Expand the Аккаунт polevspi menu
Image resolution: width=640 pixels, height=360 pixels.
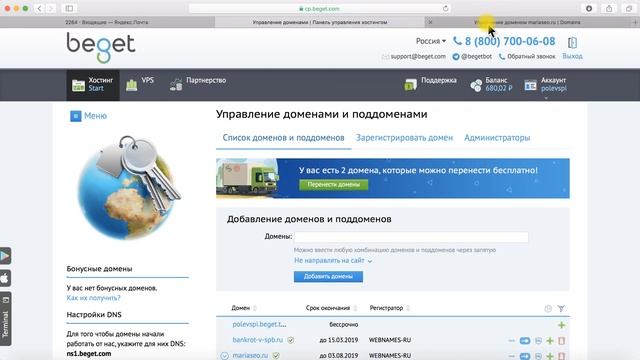[546, 84]
